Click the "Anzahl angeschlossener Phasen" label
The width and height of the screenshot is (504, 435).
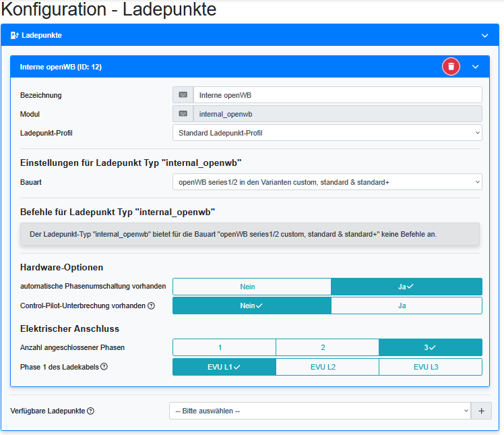tap(72, 347)
